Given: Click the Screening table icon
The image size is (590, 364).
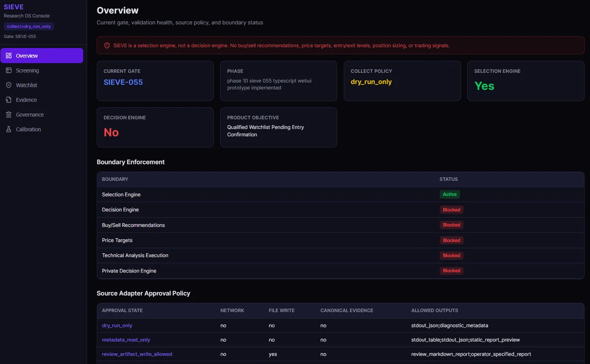Looking at the screenshot, I should tap(8, 70).
